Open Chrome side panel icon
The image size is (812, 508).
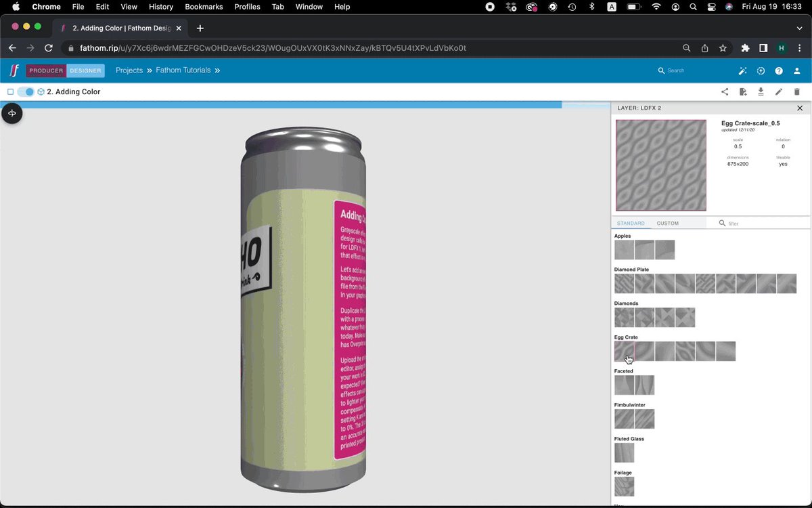(x=763, y=48)
